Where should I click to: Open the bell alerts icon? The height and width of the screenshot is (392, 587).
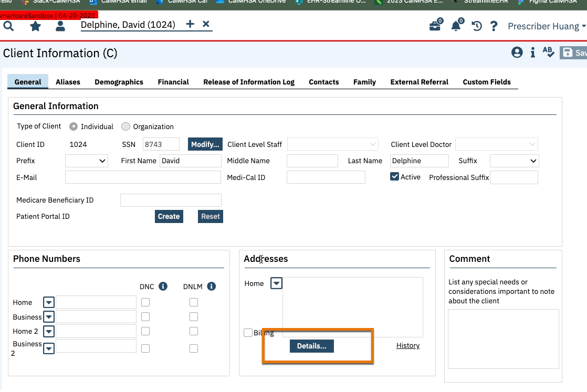click(457, 25)
